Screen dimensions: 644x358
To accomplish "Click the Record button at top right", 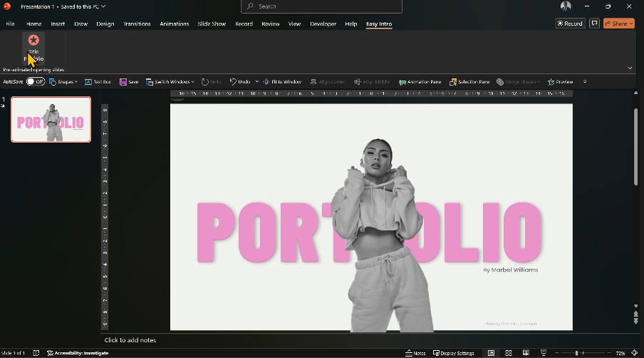I will click(570, 24).
